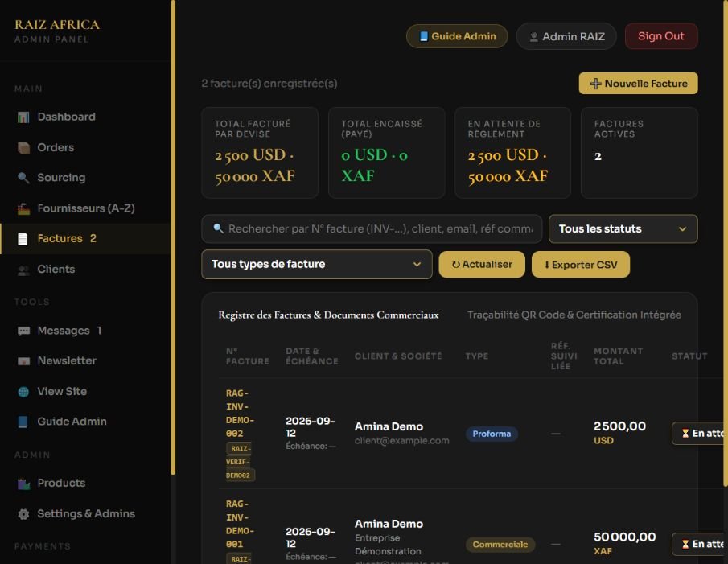The width and height of the screenshot is (728, 564).
Task: Focus the invoice search field
Action: pos(372,228)
